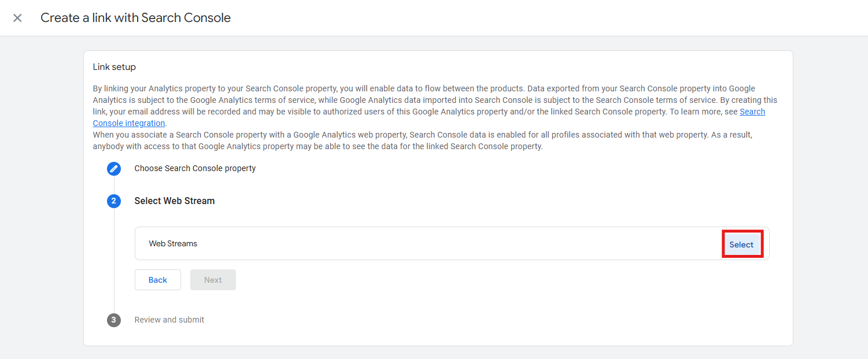Click the vertical line joining steps 2 and 3
Viewport: 868px width, 359px height.
tap(114, 261)
